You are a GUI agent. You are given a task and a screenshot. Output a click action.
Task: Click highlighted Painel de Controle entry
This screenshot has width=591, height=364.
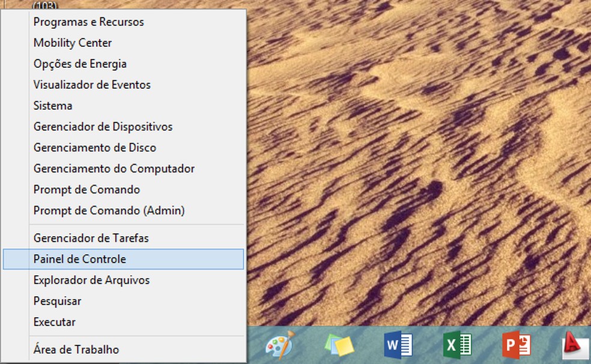point(123,259)
